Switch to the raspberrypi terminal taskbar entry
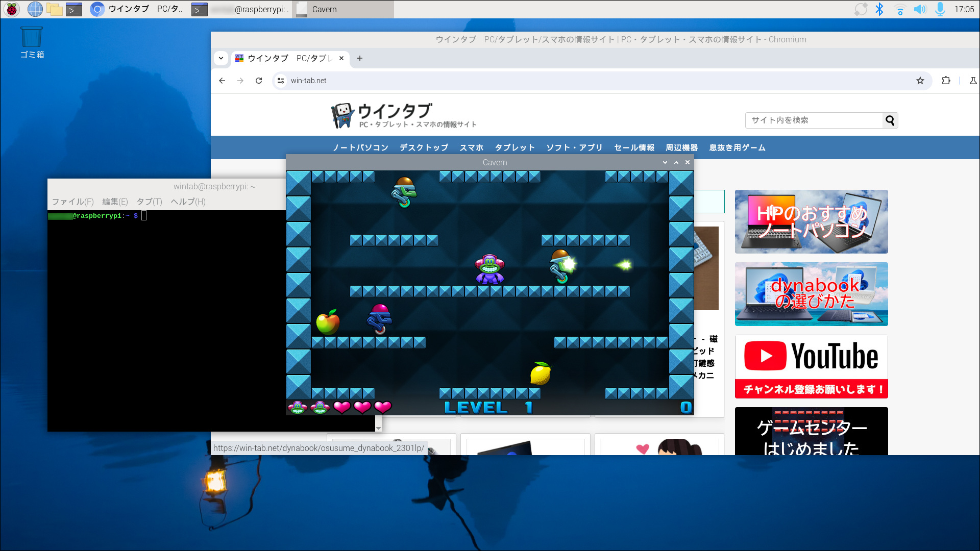Screen dimensions: 980x551 coord(240,9)
